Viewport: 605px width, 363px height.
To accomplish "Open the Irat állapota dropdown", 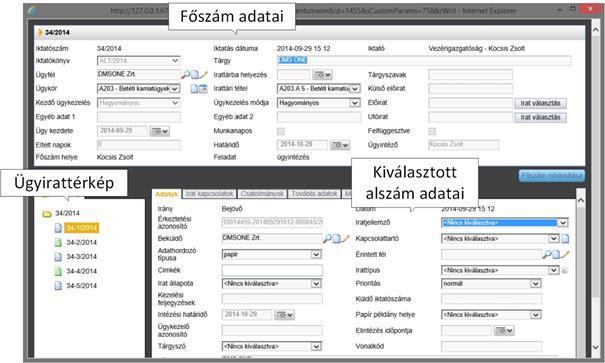I will tap(316, 284).
